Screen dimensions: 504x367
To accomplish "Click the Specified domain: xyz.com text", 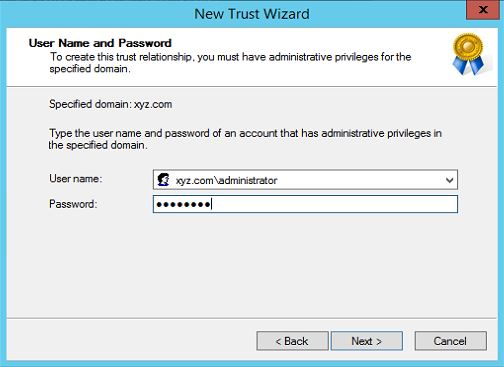I will (111, 104).
